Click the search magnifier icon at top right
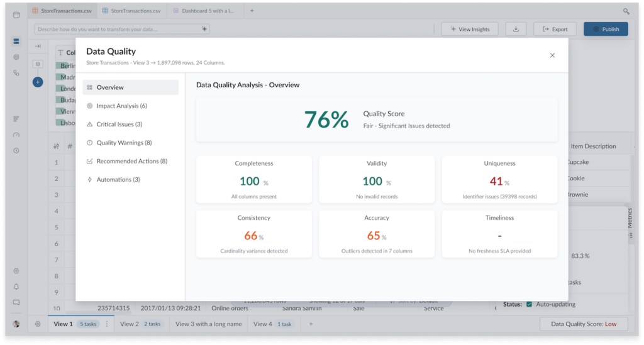Screen dimensions: 644x345 pos(626,11)
